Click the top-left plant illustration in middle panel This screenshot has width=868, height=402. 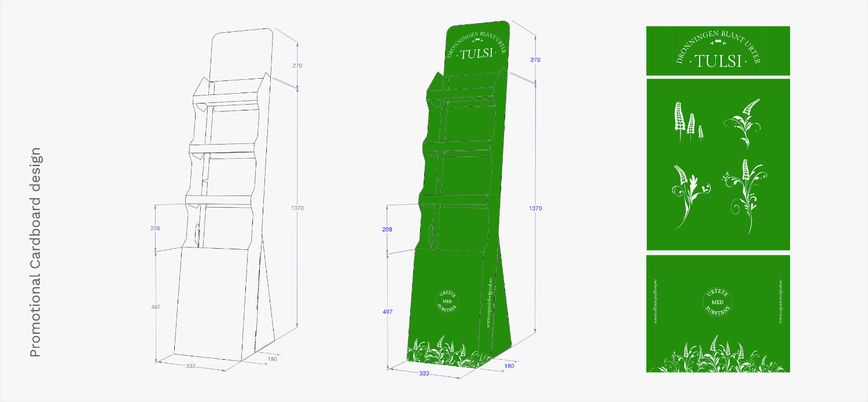coord(689,121)
